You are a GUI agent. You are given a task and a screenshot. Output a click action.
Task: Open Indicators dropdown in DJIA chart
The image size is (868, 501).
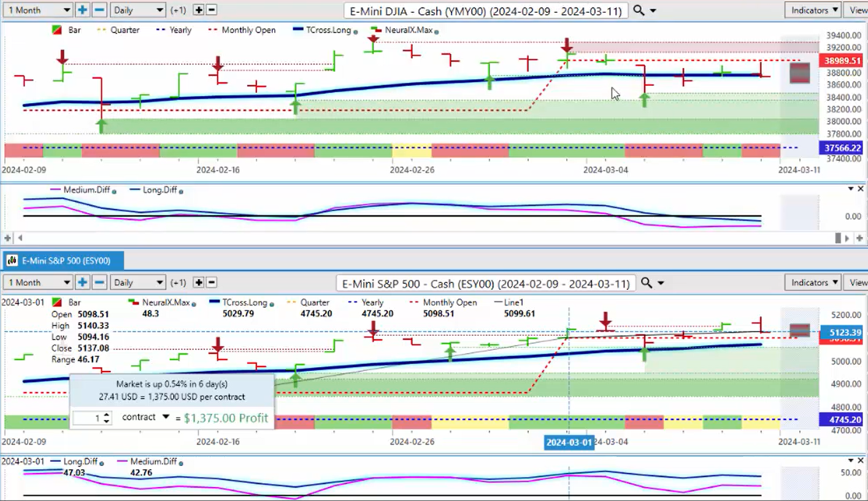[813, 10]
